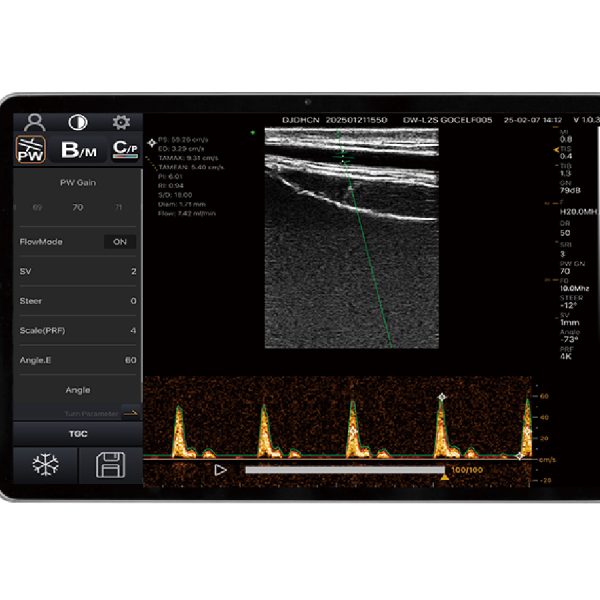Click the SV parameter row
The height and width of the screenshot is (600, 600).
tap(77, 271)
